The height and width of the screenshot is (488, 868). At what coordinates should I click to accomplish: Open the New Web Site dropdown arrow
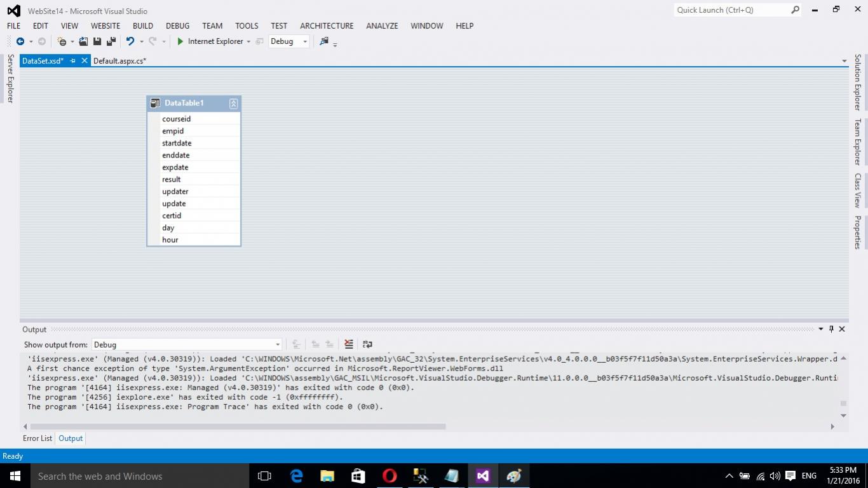72,42
